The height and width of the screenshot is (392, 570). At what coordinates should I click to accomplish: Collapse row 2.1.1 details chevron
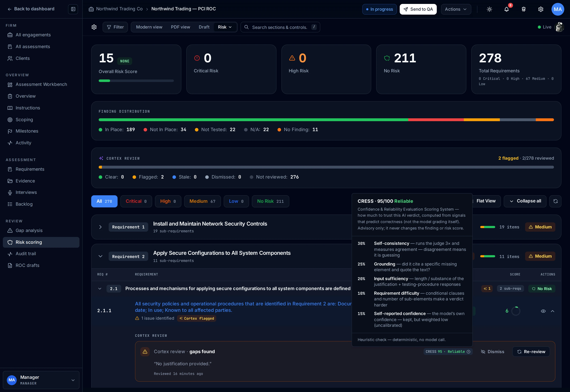click(x=553, y=311)
